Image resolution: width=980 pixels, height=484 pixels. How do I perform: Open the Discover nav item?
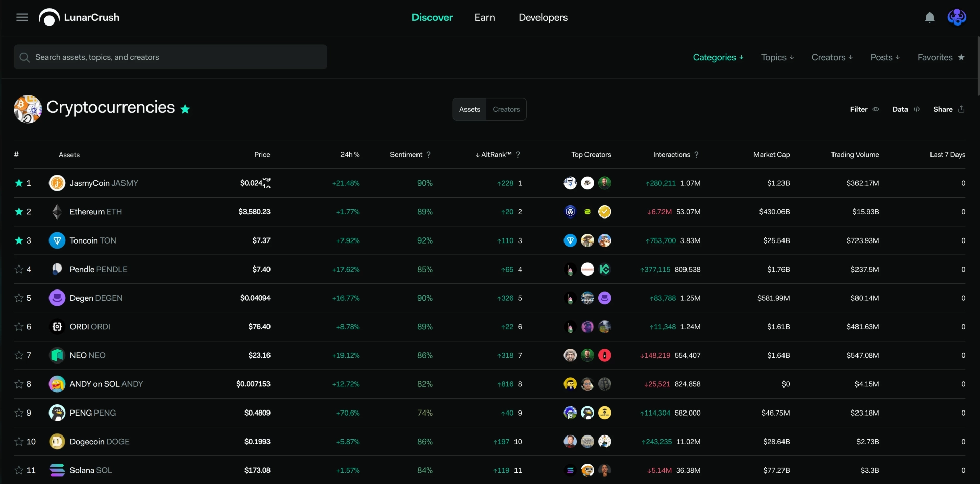(x=432, y=17)
